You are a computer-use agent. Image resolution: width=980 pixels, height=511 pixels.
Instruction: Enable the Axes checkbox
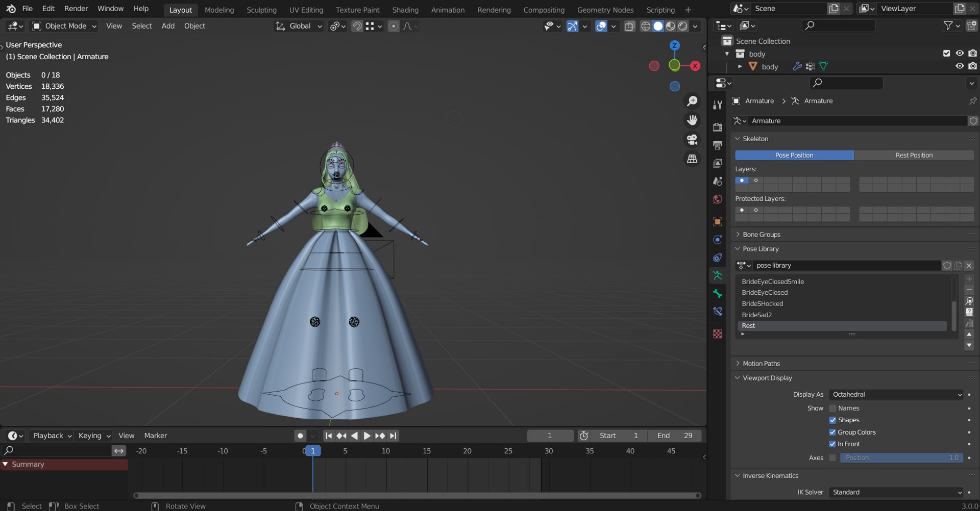[832, 458]
